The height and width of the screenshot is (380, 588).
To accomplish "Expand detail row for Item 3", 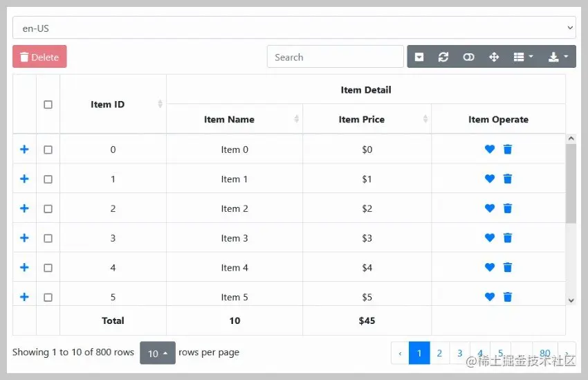I will [24, 238].
